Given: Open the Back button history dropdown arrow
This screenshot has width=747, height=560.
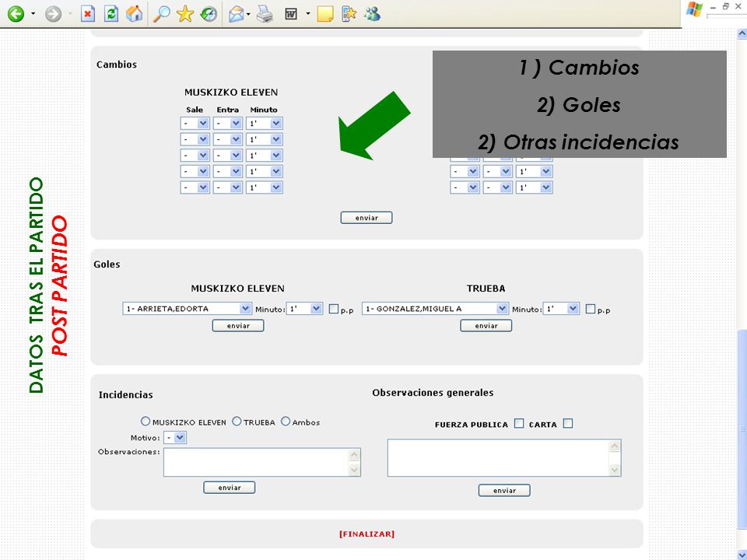Looking at the screenshot, I should click(33, 14).
